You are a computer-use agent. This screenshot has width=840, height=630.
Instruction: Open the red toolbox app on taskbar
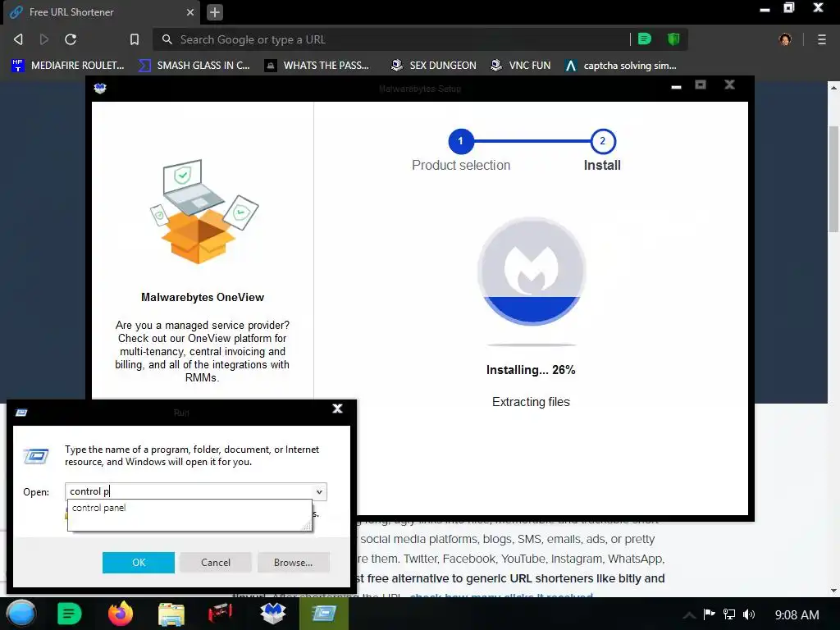[220, 614]
